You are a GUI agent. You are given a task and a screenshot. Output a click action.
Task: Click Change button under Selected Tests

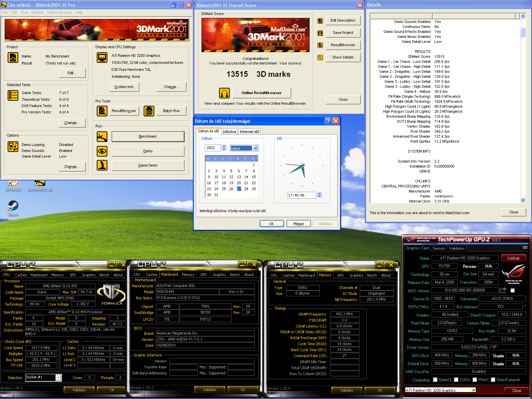[x=72, y=123]
